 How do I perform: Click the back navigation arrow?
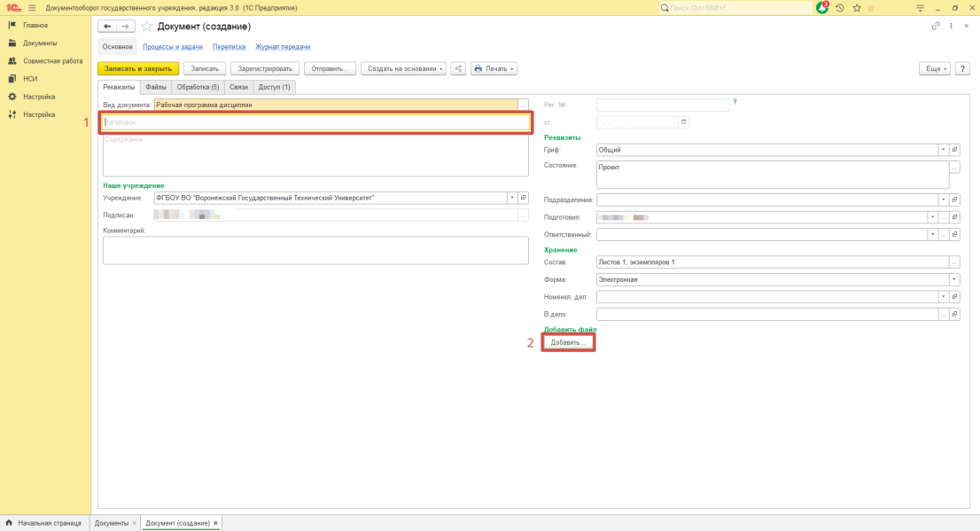(x=108, y=27)
